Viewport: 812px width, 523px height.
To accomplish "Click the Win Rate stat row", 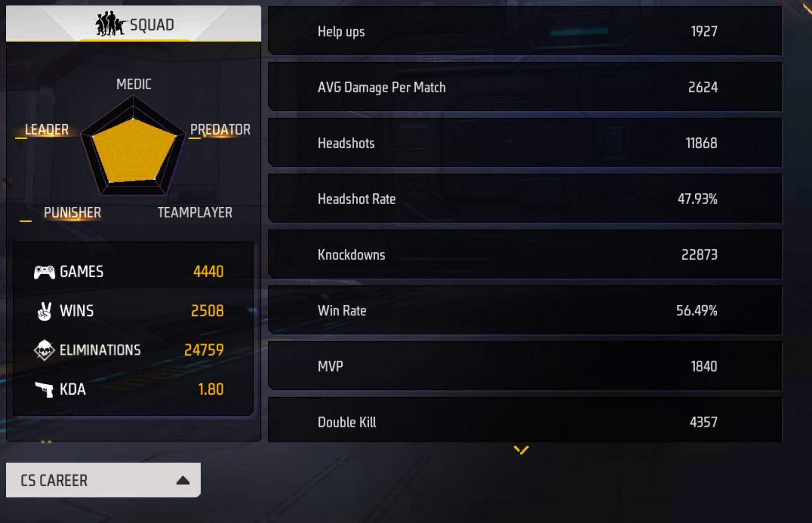I will point(525,310).
